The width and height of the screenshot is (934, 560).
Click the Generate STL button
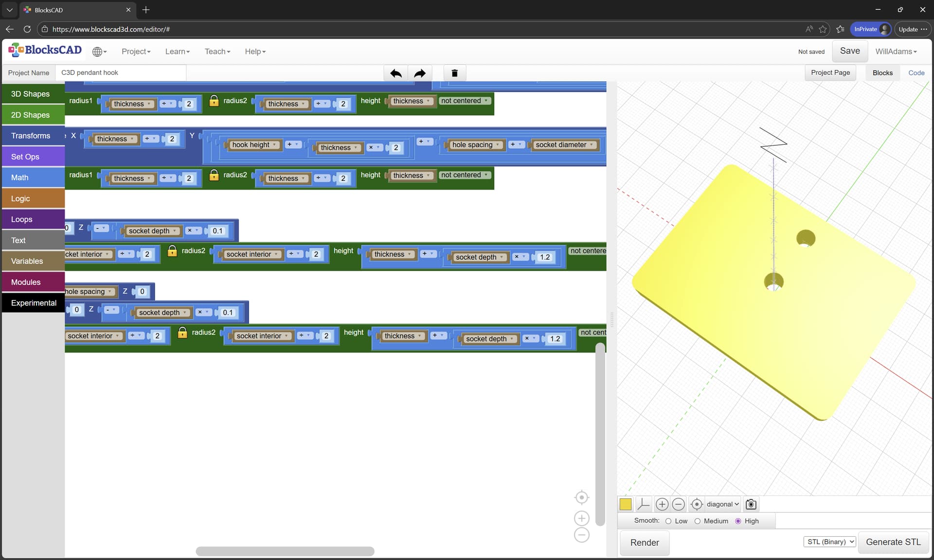point(893,542)
